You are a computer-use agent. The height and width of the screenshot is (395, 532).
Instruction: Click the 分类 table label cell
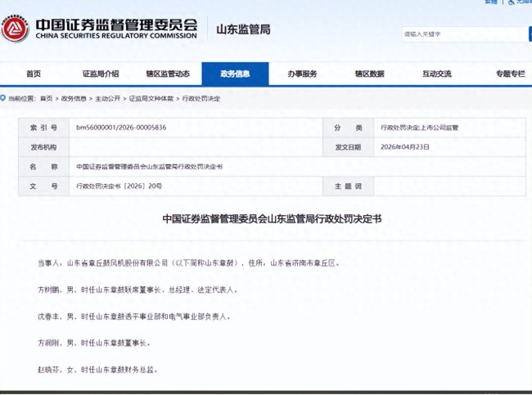point(348,128)
